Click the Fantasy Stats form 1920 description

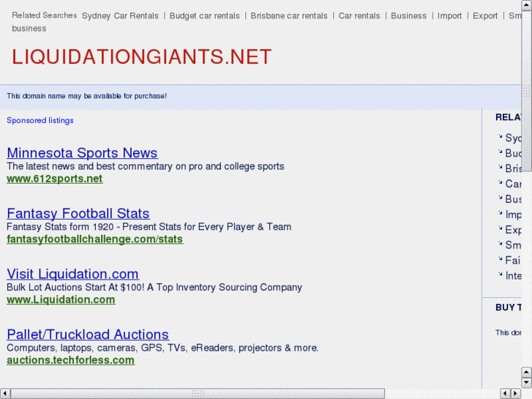coord(149,227)
